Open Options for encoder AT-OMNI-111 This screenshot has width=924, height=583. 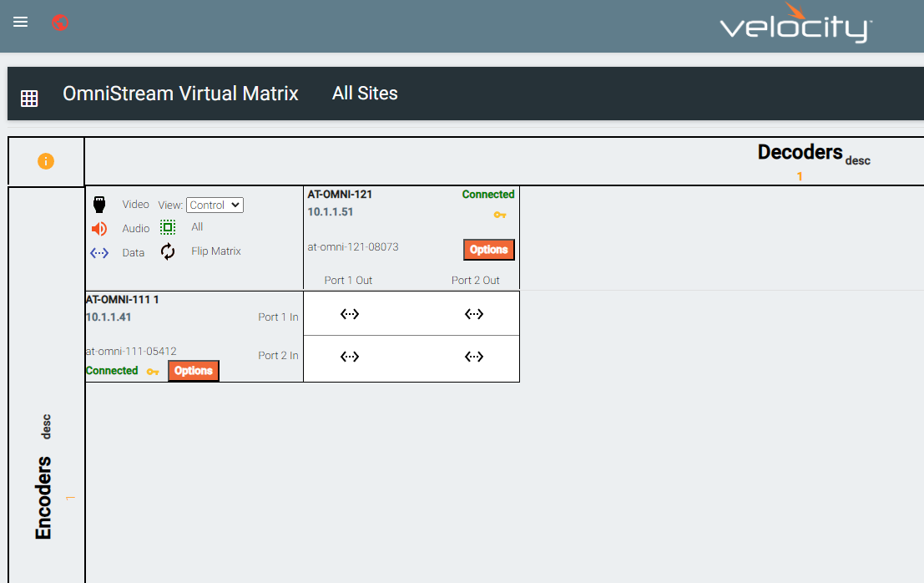194,371
